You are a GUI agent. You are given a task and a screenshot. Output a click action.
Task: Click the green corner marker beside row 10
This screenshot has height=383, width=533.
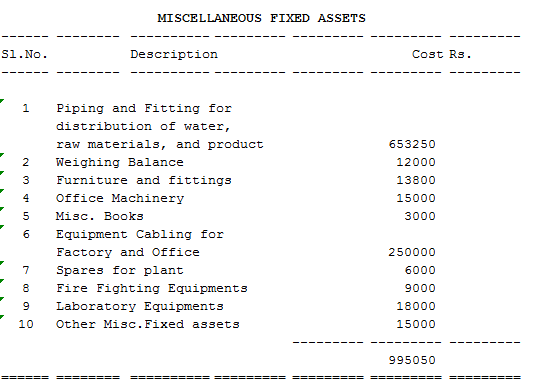click(2, 317)
